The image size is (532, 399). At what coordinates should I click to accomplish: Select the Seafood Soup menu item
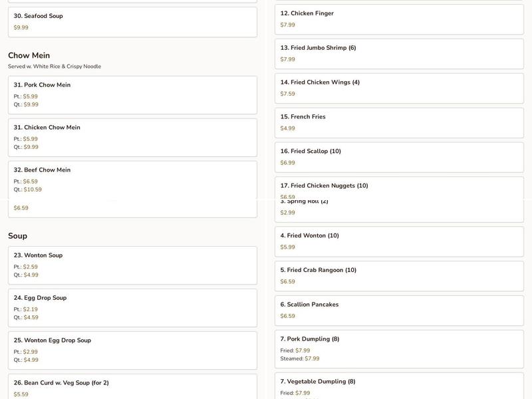point(132,21)
